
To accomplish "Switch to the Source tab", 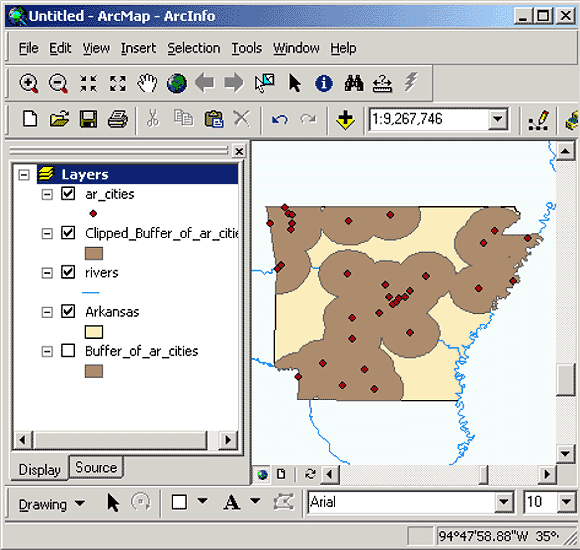I will [x=96, y=468].
